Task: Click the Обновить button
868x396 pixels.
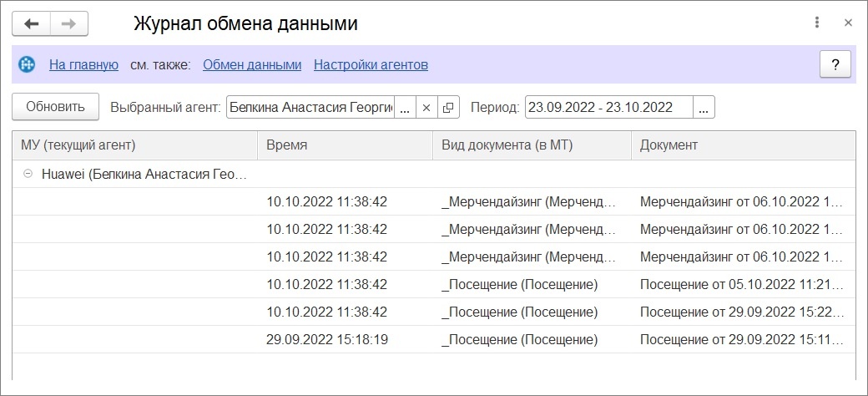Action: 55,106
